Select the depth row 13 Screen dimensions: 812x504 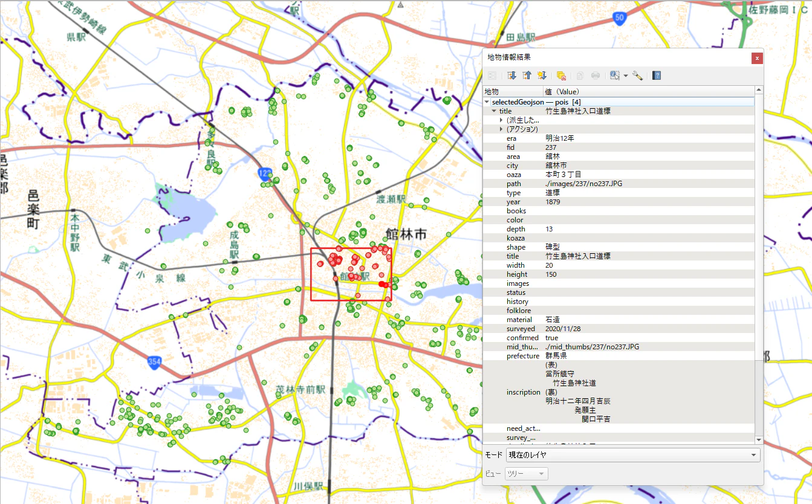pos(619,229)
